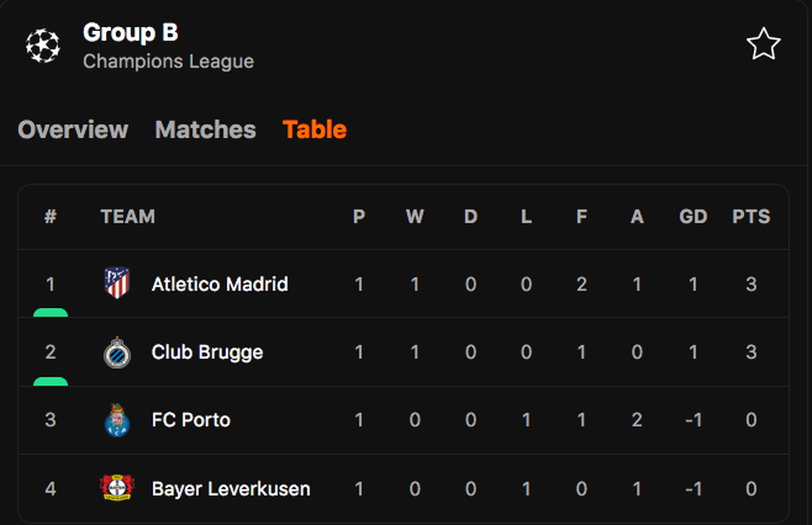The image size is (812, 525).
Task: Click the Champions League ball logo
Action: [x=43, y=45]
